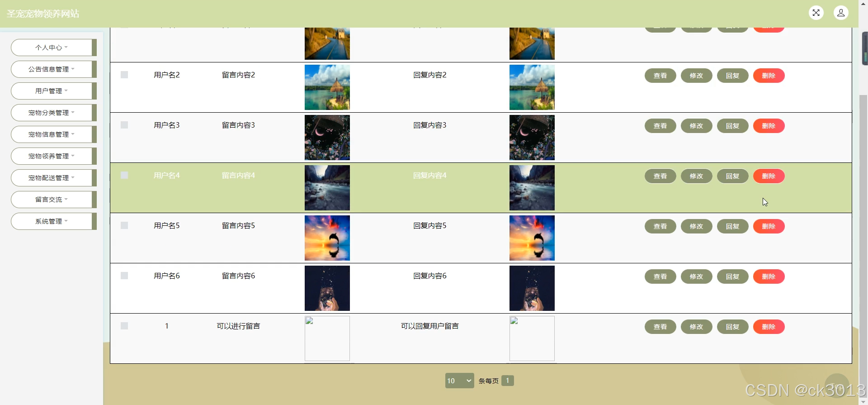Click the 回复内容3 cell text
The height and width of the screenshot is (405, 868).
[x=429, y=125]
